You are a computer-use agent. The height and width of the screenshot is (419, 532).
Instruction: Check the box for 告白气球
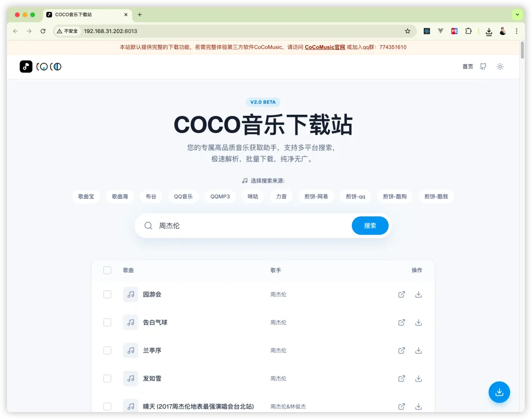pos(107,322)
